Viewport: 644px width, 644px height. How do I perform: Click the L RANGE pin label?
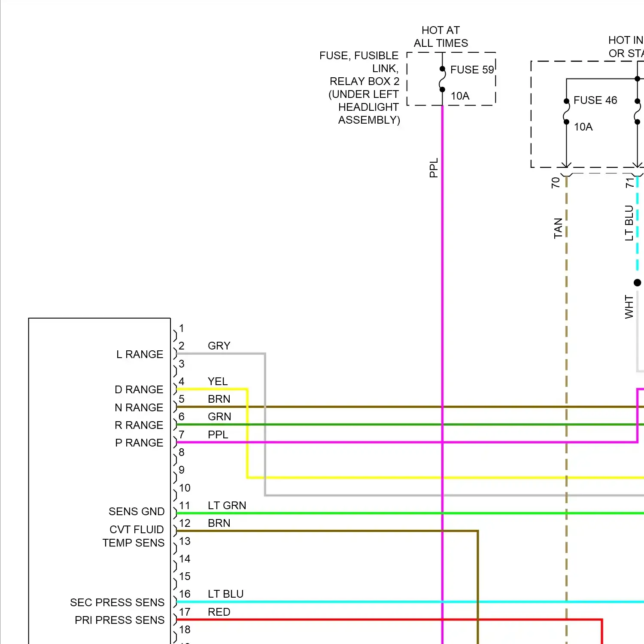pyautogui.click(x=140, y=354)
